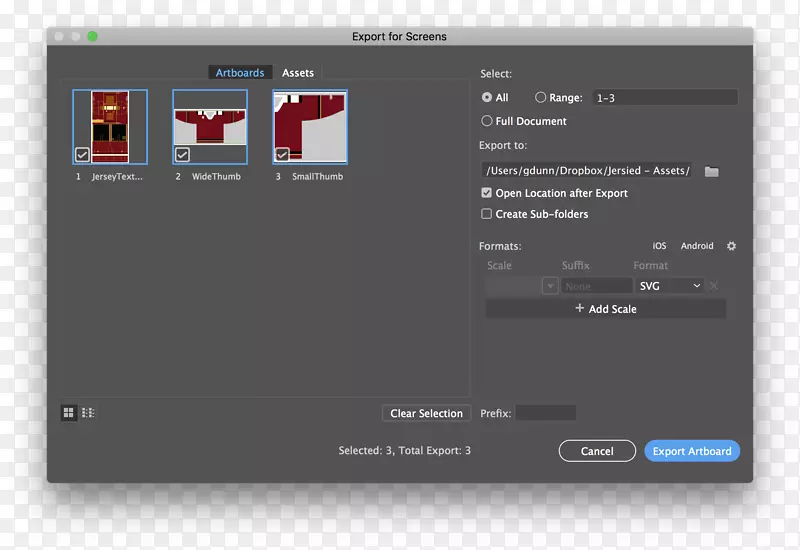Apply the Android format preset
This screenshot has width=800, height=550.
[697, 246]
